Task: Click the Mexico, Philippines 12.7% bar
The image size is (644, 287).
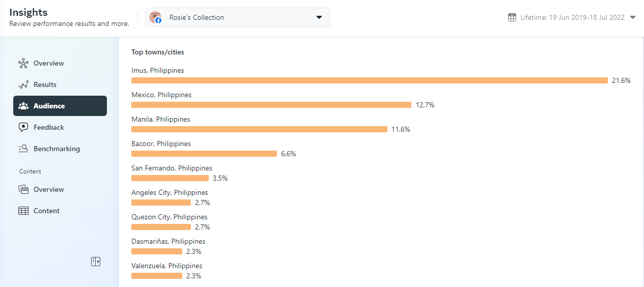Action: [x=271, y=105]
